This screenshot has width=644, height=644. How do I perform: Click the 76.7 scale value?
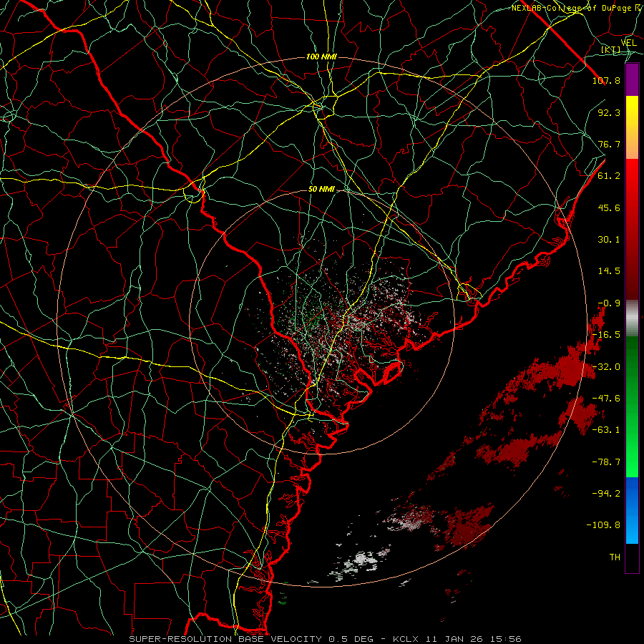(609, 144)
